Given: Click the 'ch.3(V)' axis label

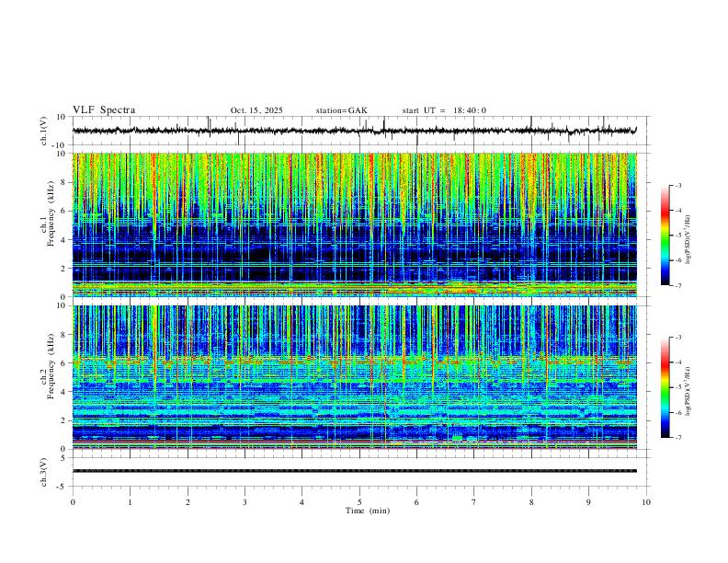Looking at the screenshot, I should 44,473.
